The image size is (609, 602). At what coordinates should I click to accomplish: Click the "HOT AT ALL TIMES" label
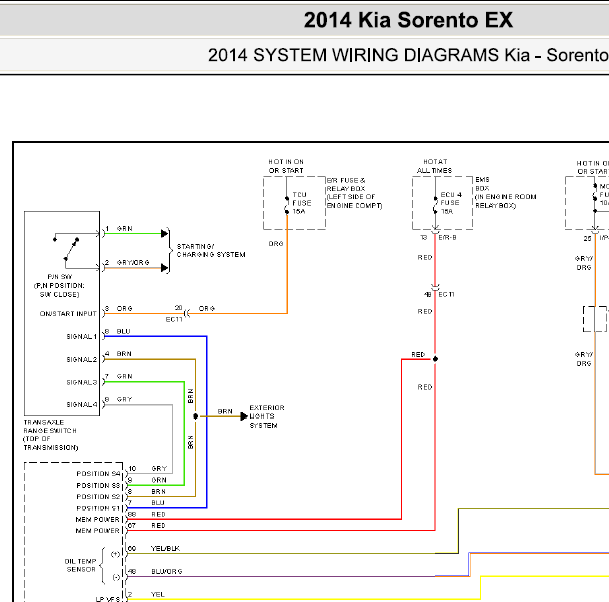[x=434, y=166]
